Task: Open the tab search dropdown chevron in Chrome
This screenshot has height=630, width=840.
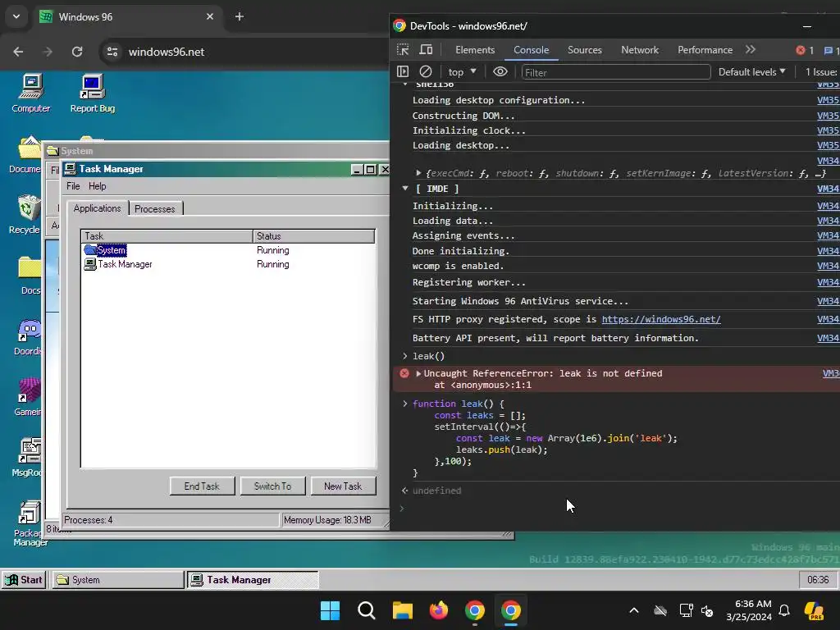Action: (16, 16)
